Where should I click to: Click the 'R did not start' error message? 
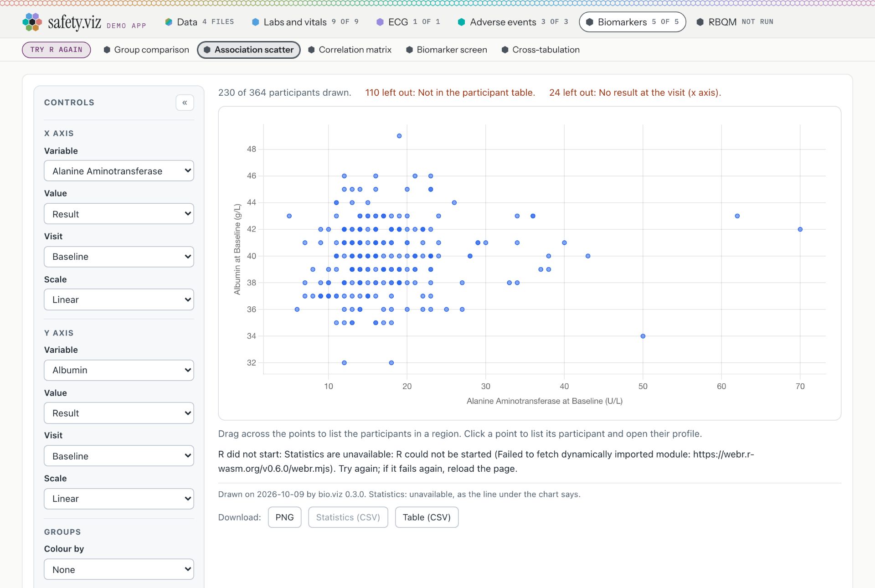click(486, 461)
